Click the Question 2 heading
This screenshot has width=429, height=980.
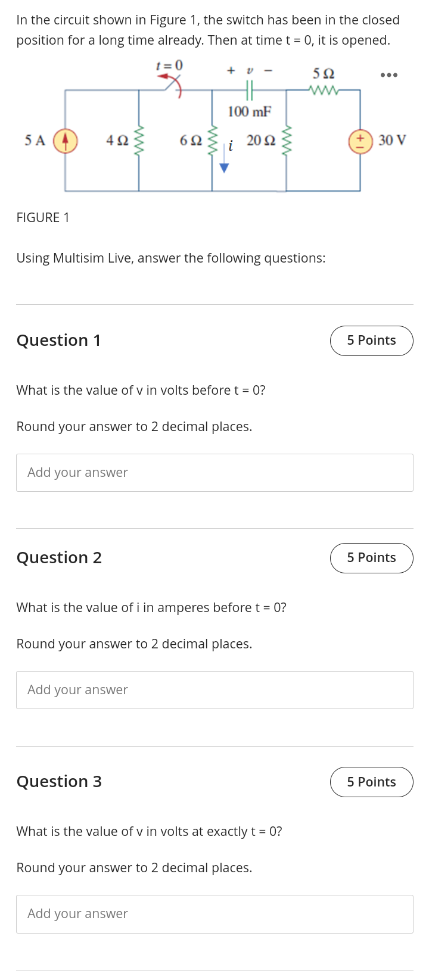pos(59,558)
